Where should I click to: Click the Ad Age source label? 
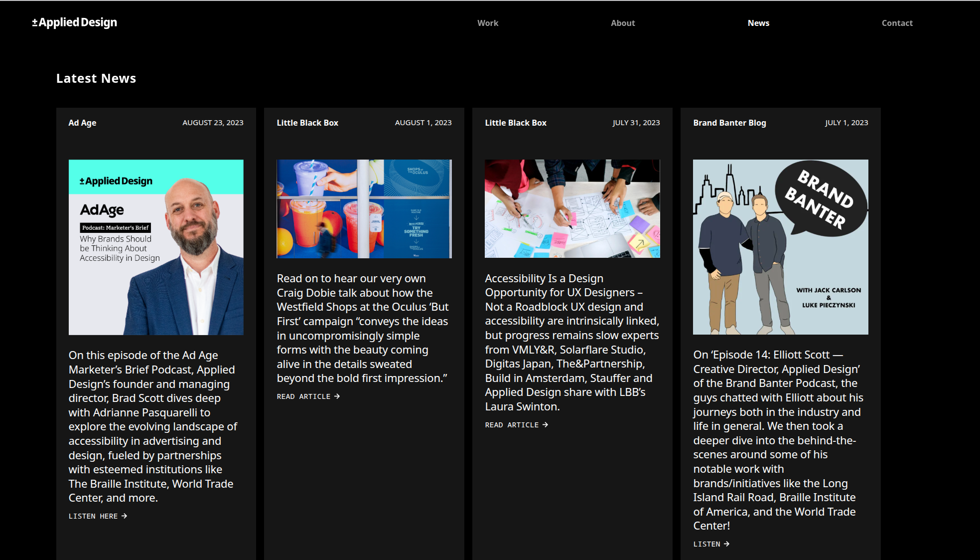point(82,123)
